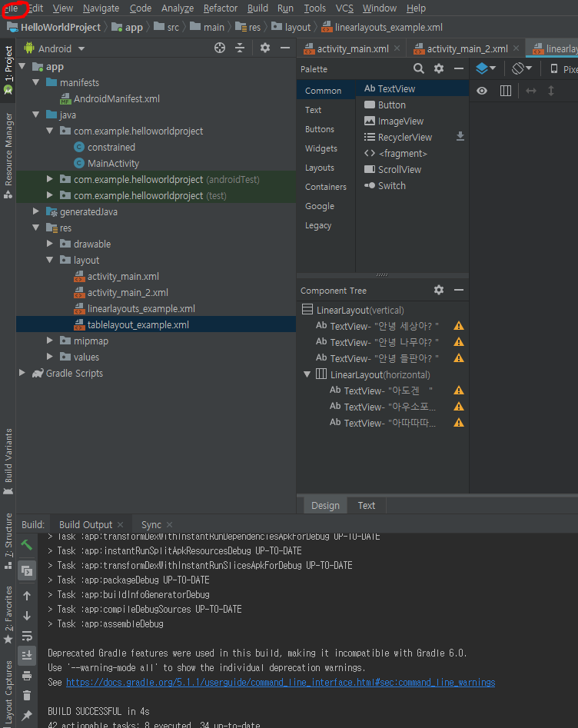Go to next build item down arrow
Screen dimensions: 578x728
point(27,616)
